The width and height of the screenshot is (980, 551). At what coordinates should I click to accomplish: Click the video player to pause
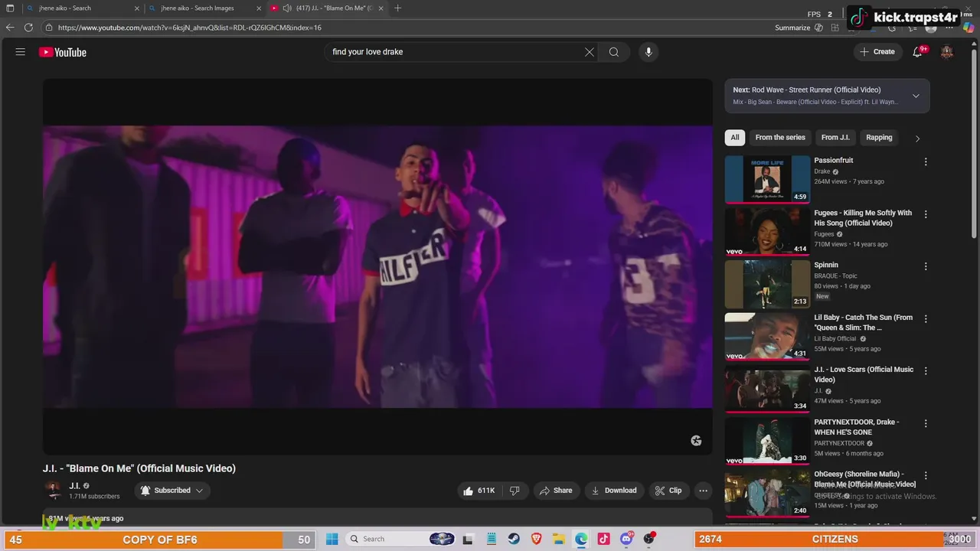pyautogui.click(x=377, y=266)
